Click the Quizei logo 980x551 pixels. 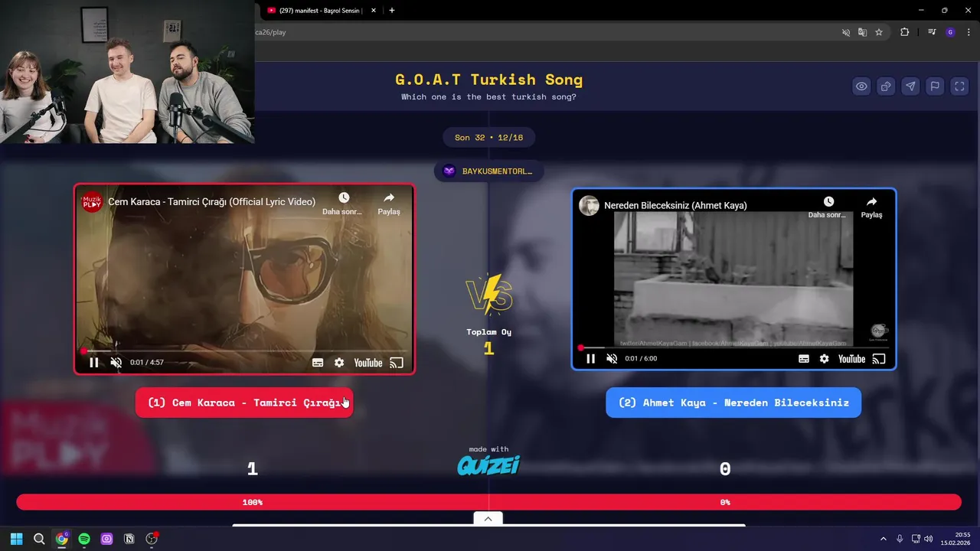(488, 465)
